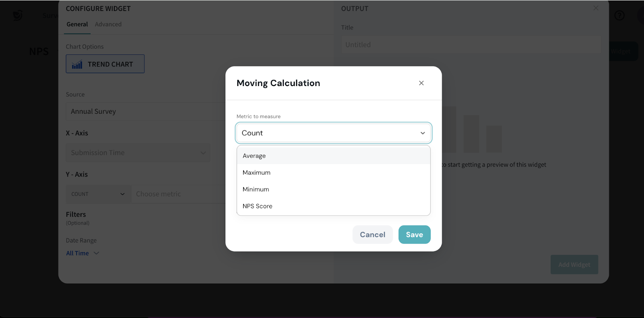
Task: Select NPS Score metric option
Action: [x=257, y=206]
